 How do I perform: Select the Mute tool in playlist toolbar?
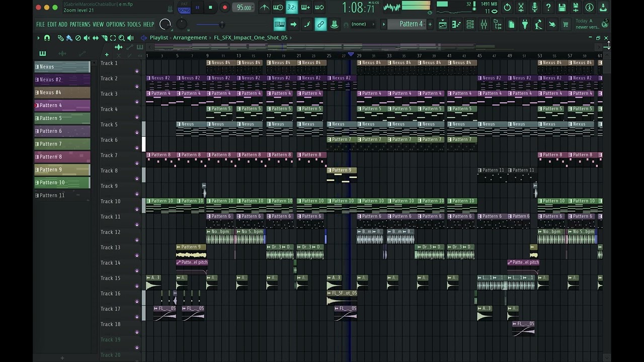pyautogui.click(x=87, y=38)
